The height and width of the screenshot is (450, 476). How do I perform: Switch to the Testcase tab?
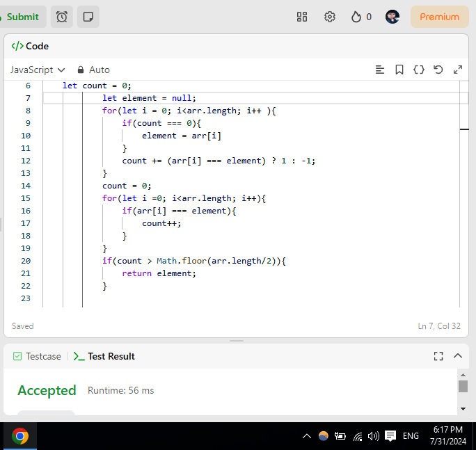pos(37,356)
